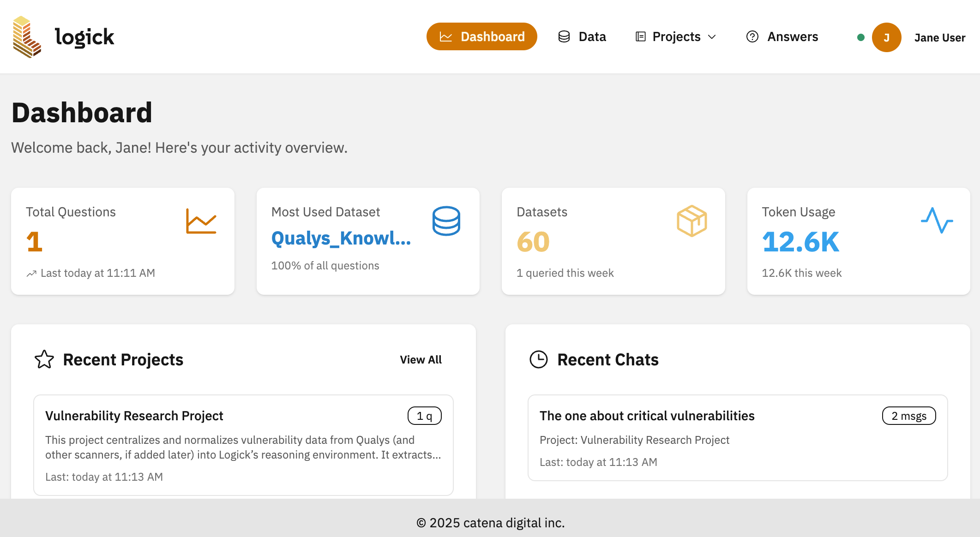Click the 2 msgs badge
980x537 pixels.
point(908,416)
